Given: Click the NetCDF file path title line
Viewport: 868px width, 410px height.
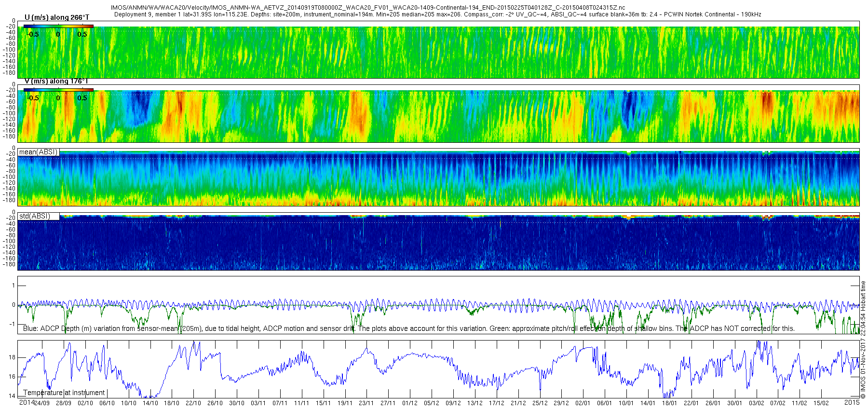Looking at the screenshot, I should pyautogui.click(x=368, y=8).
